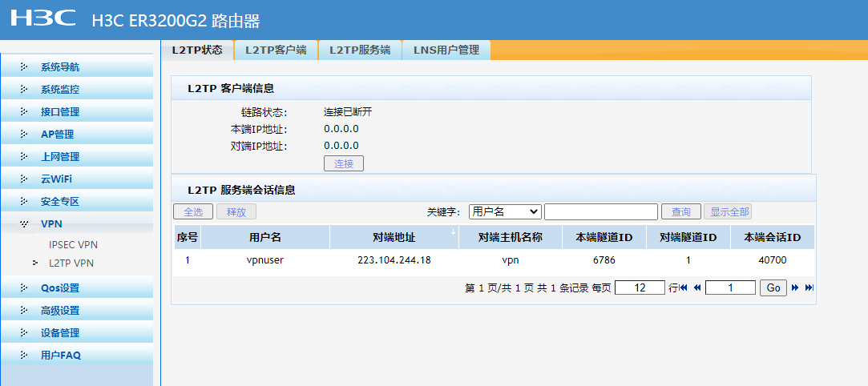Click the 释放 button
Viewport: 868px width, 386px height.
click(x=236, y=211)
